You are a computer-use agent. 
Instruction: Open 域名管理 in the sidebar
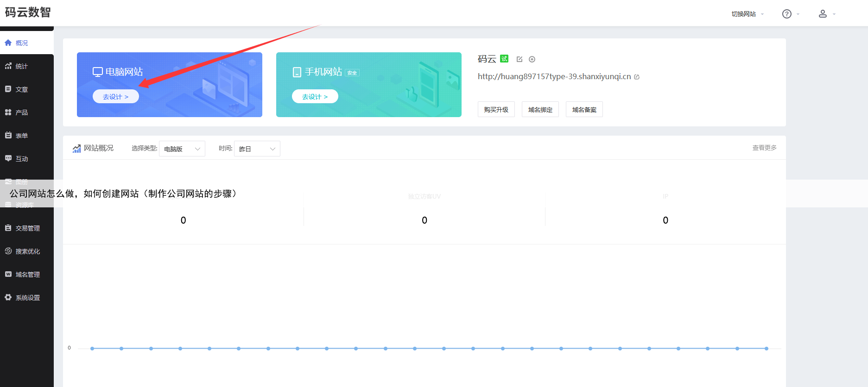pyautogui.click(x=27, y=275)
